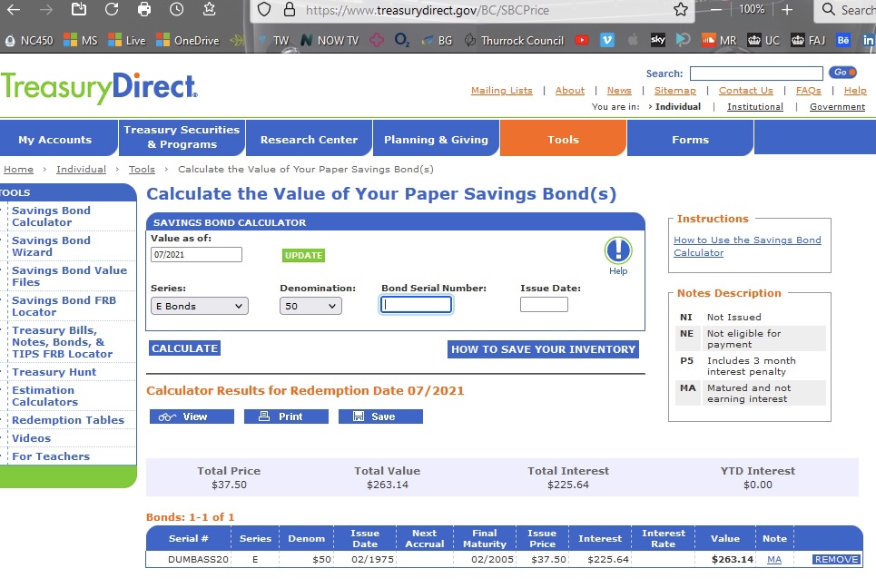The height and width of the screenshot is (588, 876).
Task: Open the Planning & Giving tab
Action: coord(436,140)
